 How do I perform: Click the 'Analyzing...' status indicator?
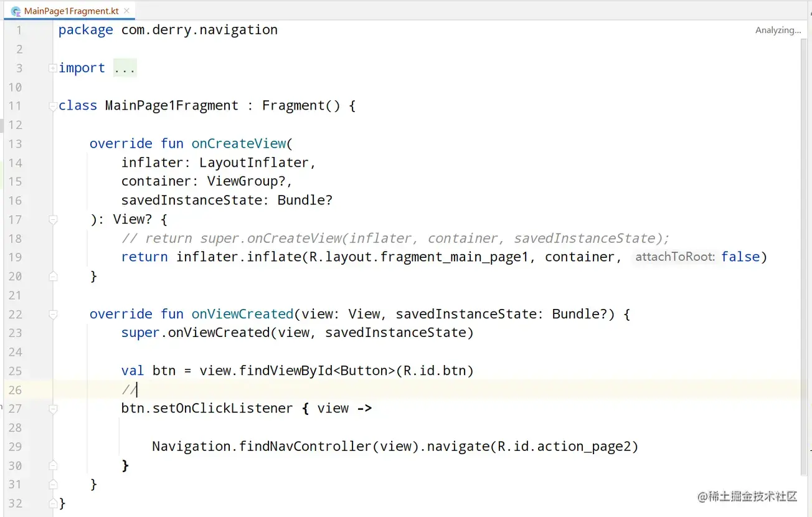coord(778,30)
